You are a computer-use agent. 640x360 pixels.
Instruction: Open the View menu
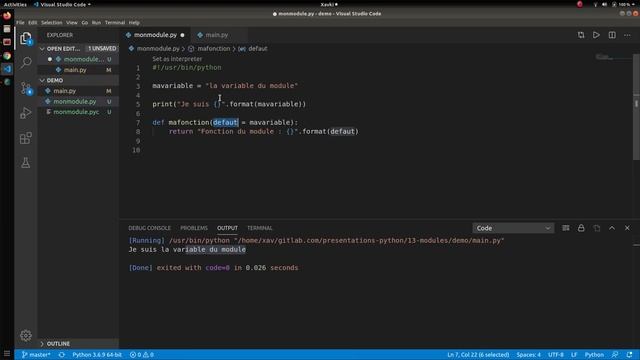71,23
